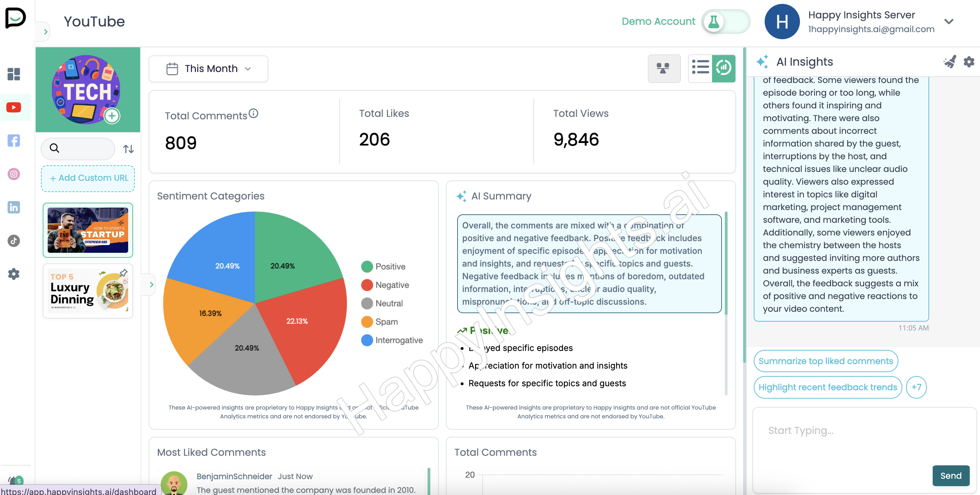Screen dimensions: 980x495
Task: Switch to list view using the list icon
Action: coord(700,68)
